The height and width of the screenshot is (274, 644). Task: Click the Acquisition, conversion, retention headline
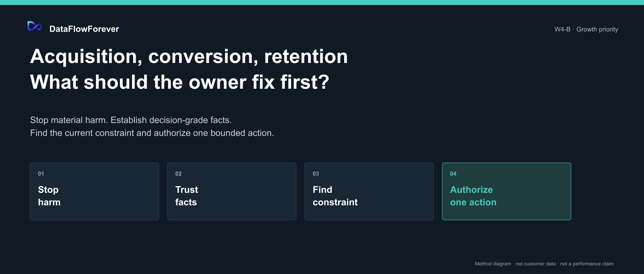point(189,57)
